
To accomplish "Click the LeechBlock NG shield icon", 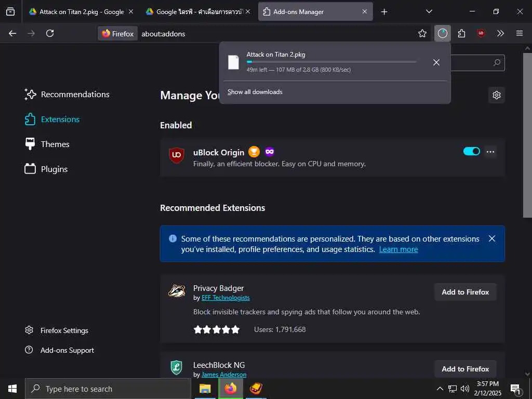I will 177,368.
